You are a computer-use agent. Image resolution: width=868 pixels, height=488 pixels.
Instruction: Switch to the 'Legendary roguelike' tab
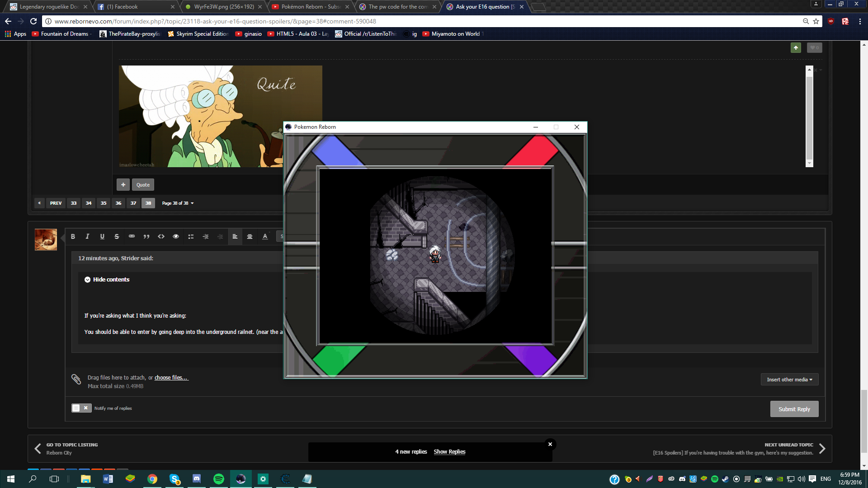[48, 7]
